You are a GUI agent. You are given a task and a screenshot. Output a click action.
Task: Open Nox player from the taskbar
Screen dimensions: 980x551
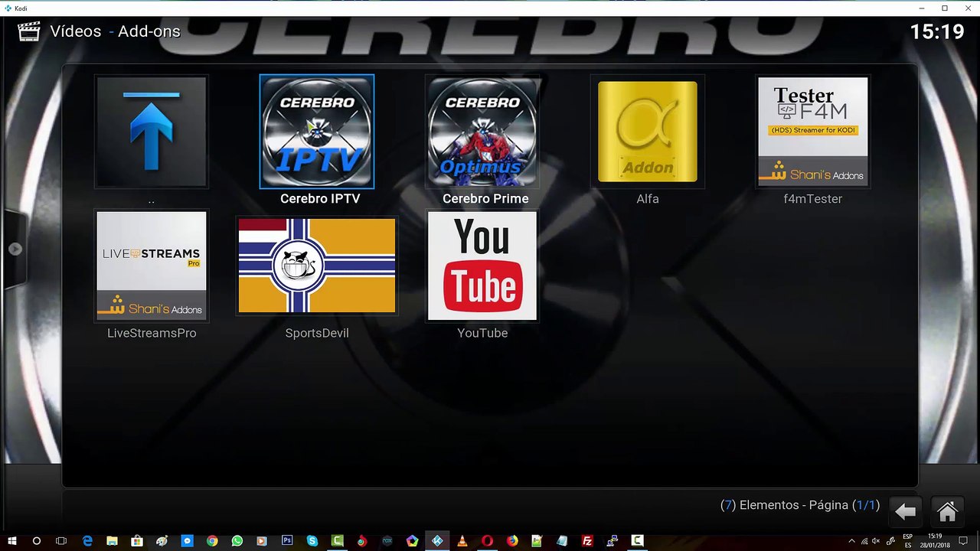[387, 541]
